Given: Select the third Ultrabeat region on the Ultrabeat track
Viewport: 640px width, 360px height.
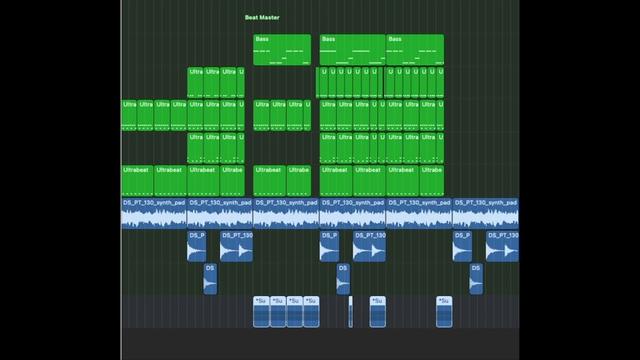Looking at the screenshot, I should pyautogui.click(x=203, y=181).
